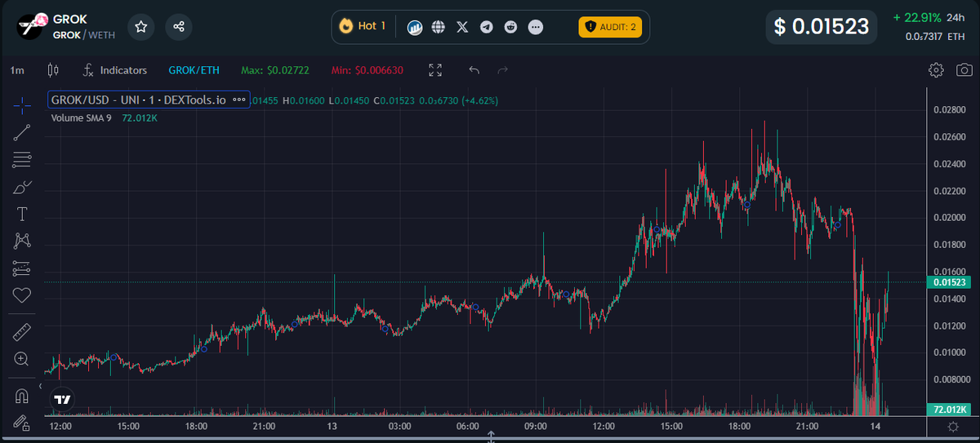Open the GROK/USD legend ellipsis menu

238,100
